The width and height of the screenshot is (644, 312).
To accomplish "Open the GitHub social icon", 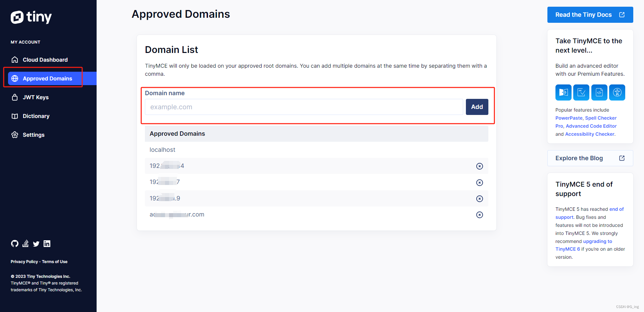I will pyautogui.click(x=15, y=244).
